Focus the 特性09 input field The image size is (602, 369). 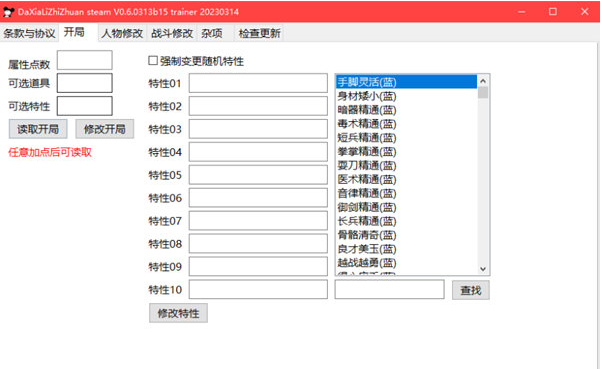click(258, 266)
